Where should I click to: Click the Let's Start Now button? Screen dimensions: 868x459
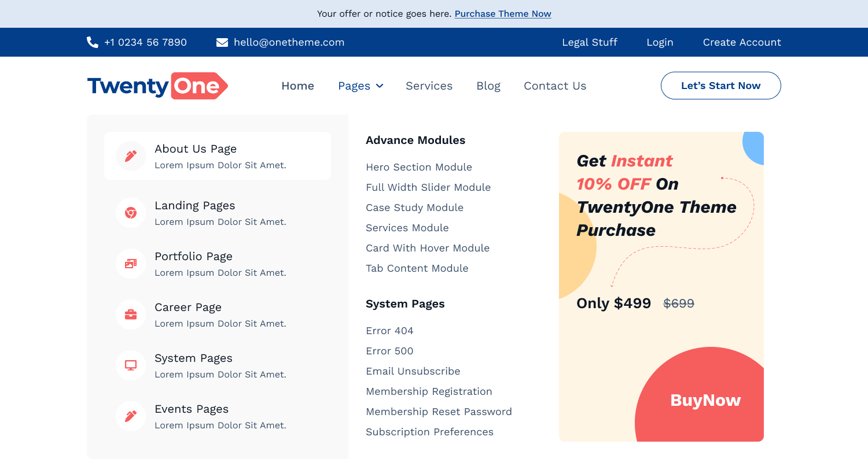point(721,86)
